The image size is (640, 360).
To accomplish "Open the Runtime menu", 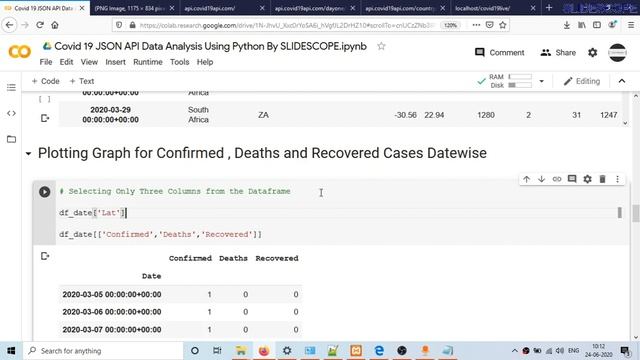I will tap(148, 62).
